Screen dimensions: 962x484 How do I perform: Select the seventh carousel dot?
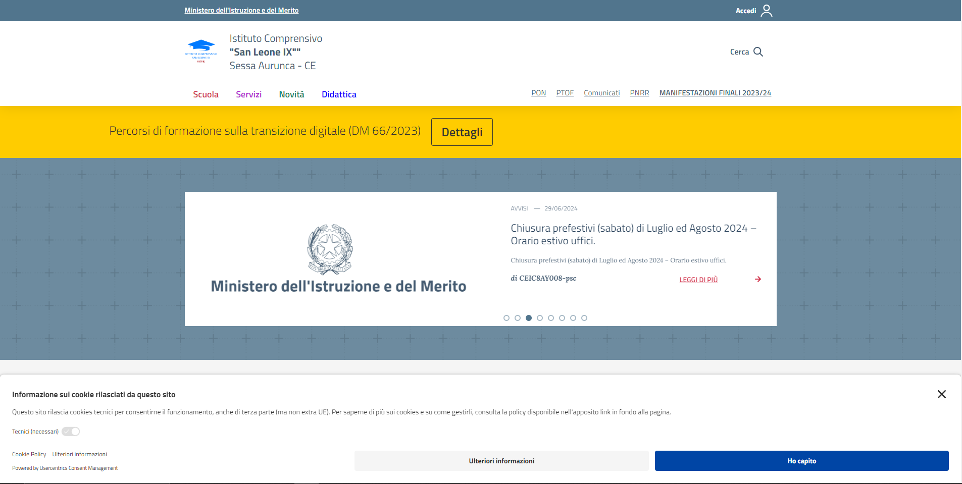[573, 318]
